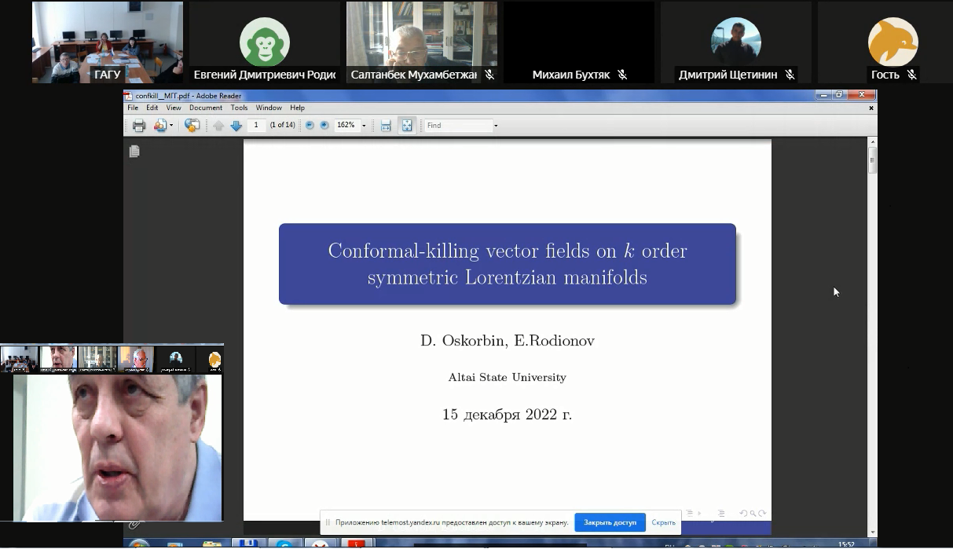Screen dimensions: 953x560
Task: Click the zoom in plus icon
Action: click(324, 126)
